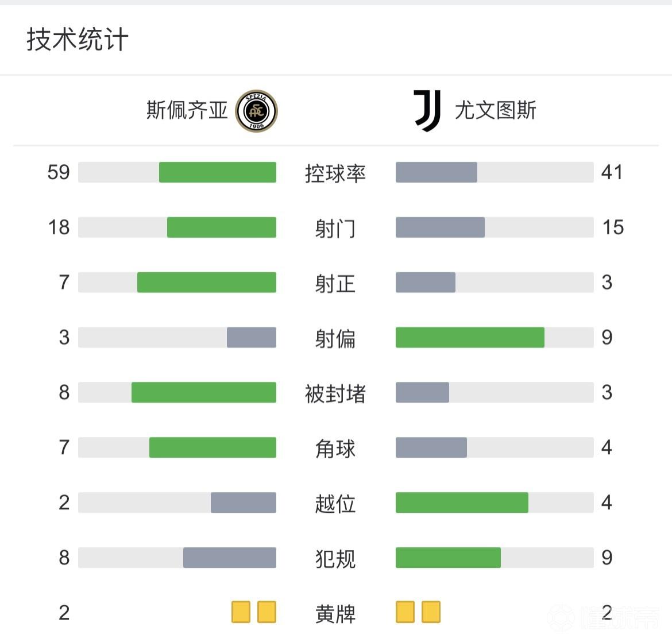Click Juventus's gray possession bar
Image resolution: width=672 pixels, height=638 pixels.
[437, 172]
